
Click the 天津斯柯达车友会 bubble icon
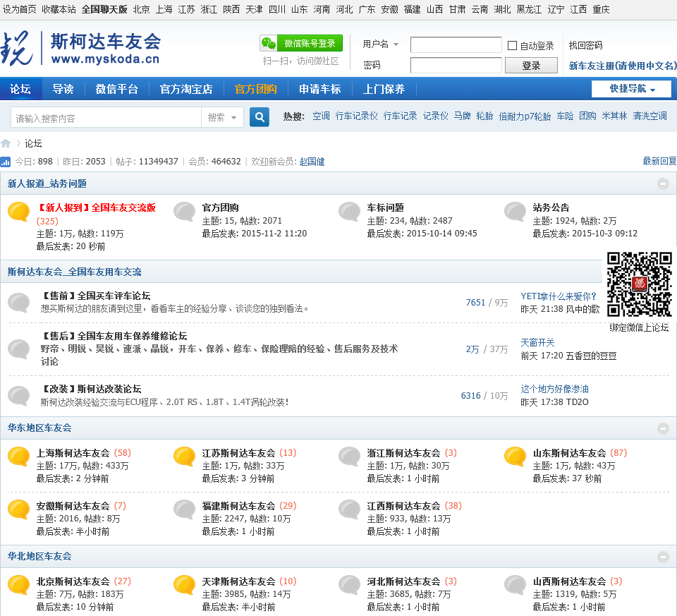pos(184,585)
